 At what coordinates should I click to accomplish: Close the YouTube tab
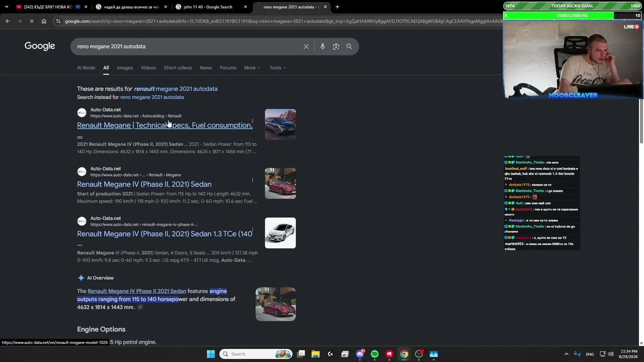86,7
